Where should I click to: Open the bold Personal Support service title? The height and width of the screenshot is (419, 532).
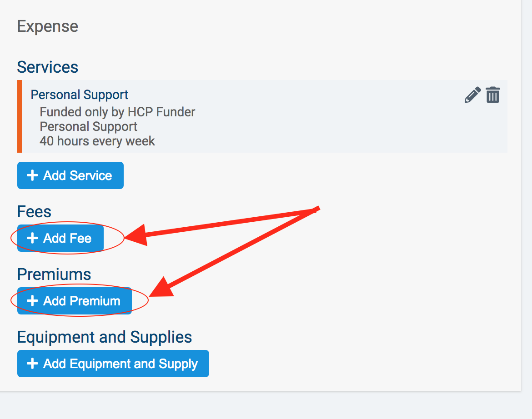point(80,95)
